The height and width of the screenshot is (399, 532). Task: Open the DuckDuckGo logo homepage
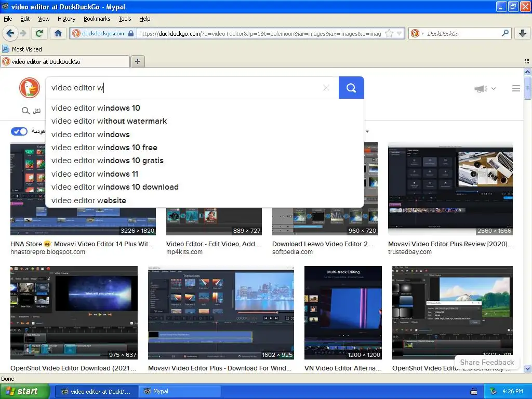tap(30, 88)
